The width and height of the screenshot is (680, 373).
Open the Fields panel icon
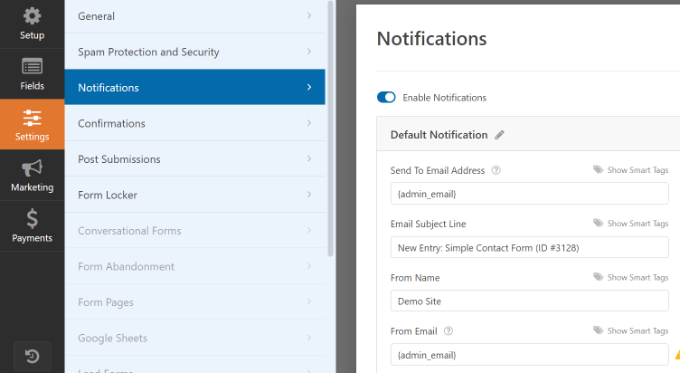pyautogui.click(x=32, y=67)
